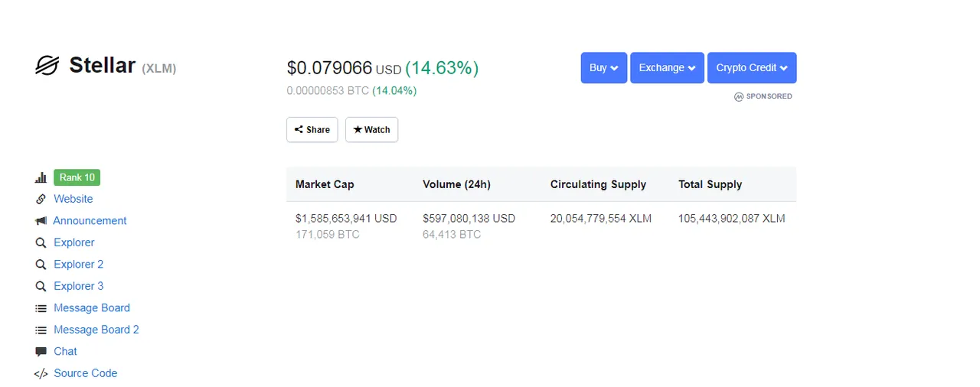Click the speech bubble icon beside Chat
Screen dimensions: 980x387
(41, 352)
